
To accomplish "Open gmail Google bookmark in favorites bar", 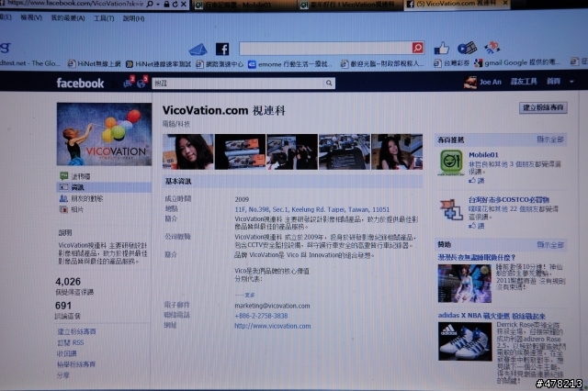I will (x=517, y=62).
